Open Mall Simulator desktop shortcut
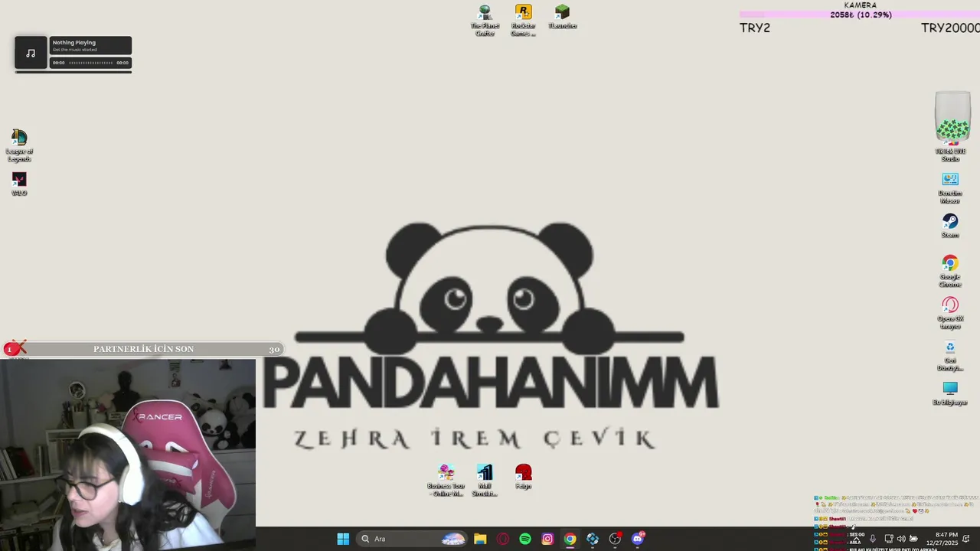 tap(485, 481)
